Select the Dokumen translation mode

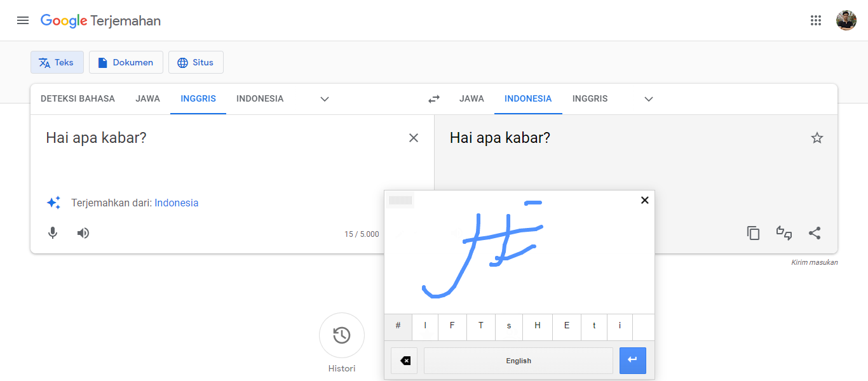pos(126,62)
